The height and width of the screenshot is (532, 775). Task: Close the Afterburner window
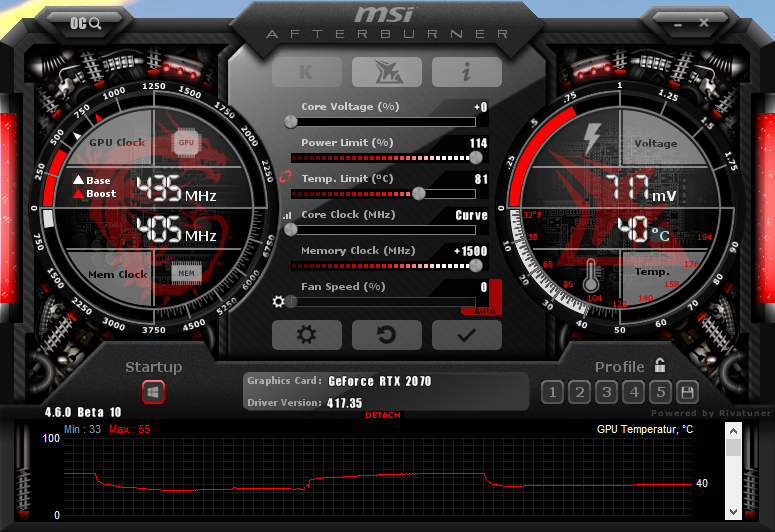(x=704, y=23)
